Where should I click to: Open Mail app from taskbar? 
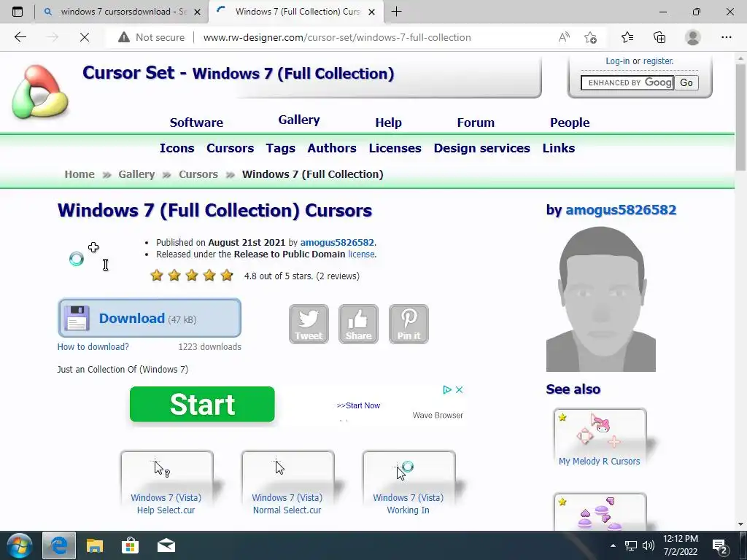[x=166, y=545]
